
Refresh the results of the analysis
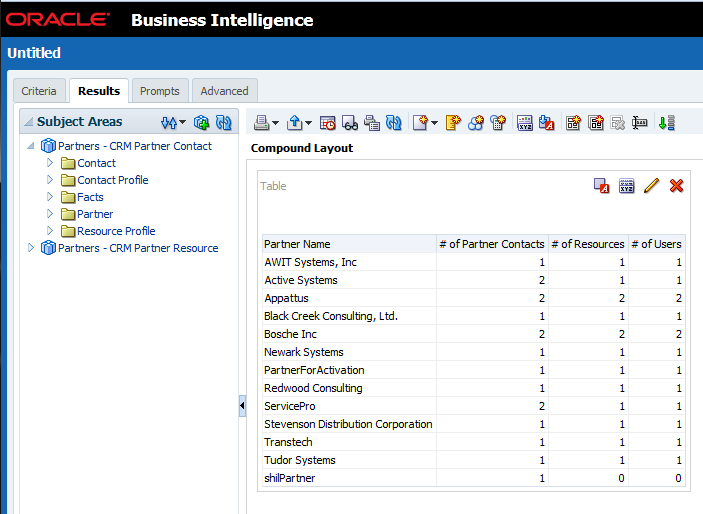(394, 123)
